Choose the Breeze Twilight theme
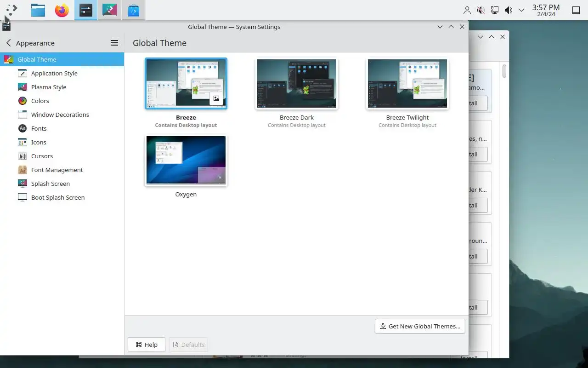588x368 pixels. click(x=407, y=83)
